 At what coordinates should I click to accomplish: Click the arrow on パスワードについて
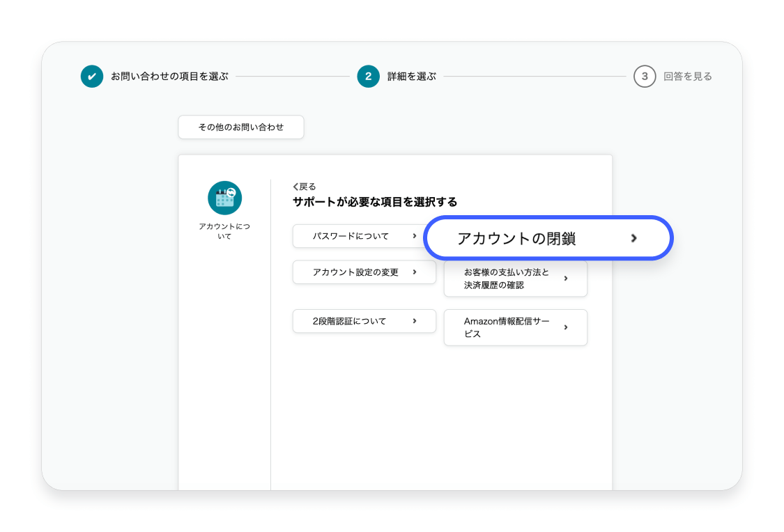pos(415,236)
